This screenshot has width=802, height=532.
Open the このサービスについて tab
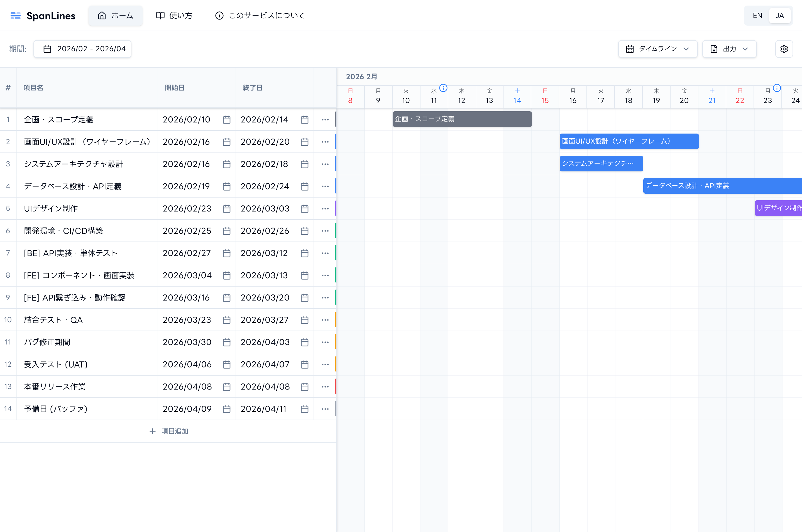coord(260,16)
